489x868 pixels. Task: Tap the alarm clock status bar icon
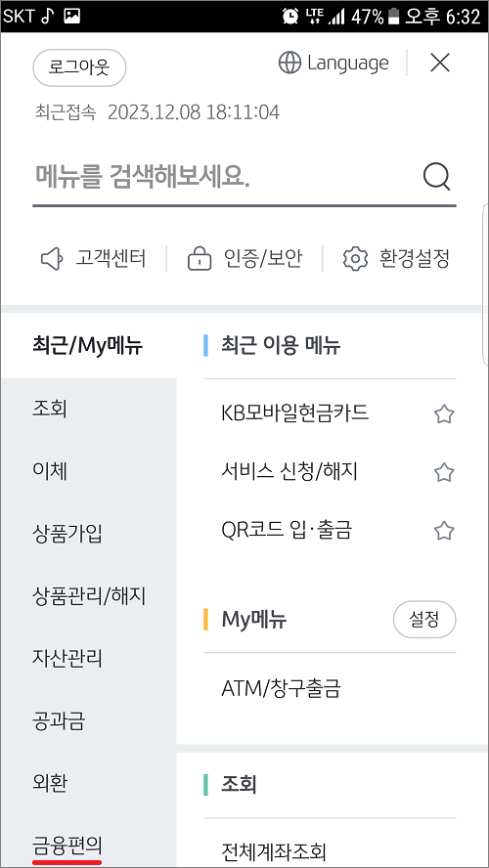289,16
